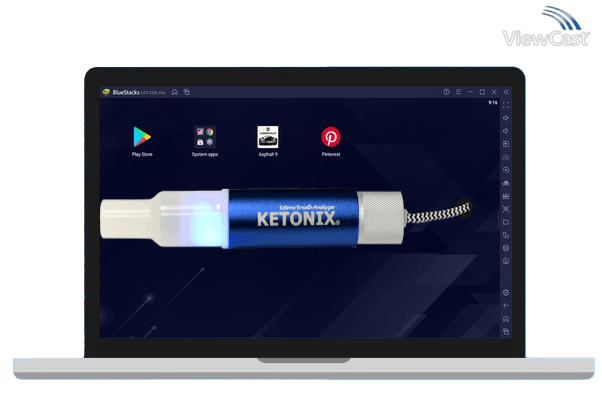The image size is (602, 414).
Task: Collapse the right sidebar with double arrow
Action: [x=506, y=92]
